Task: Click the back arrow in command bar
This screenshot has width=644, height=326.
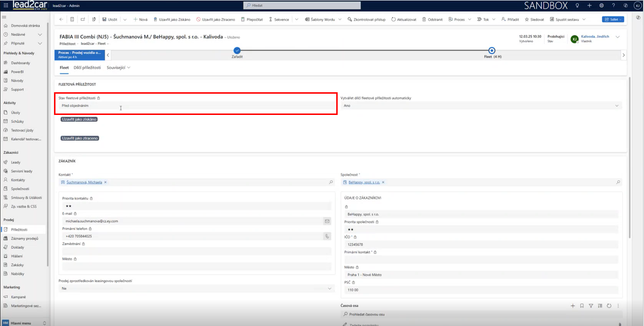Action: 61,19
